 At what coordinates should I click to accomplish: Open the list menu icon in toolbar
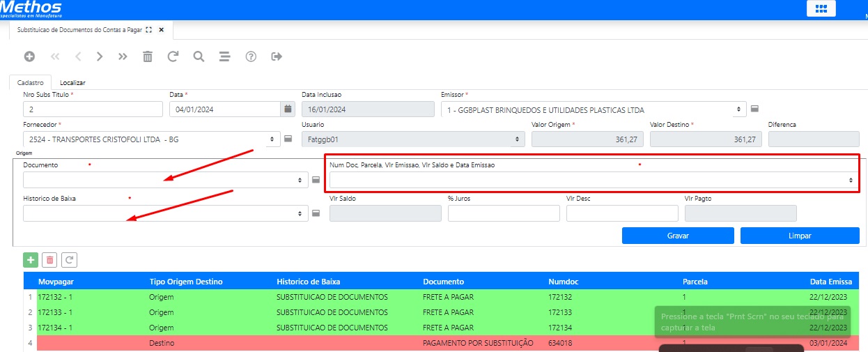tap(224, 56)
